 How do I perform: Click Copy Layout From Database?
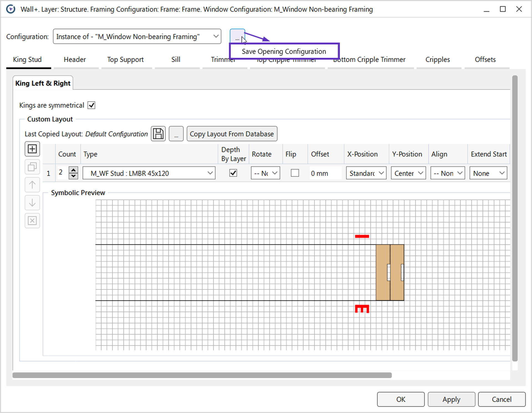pos(232,134)
